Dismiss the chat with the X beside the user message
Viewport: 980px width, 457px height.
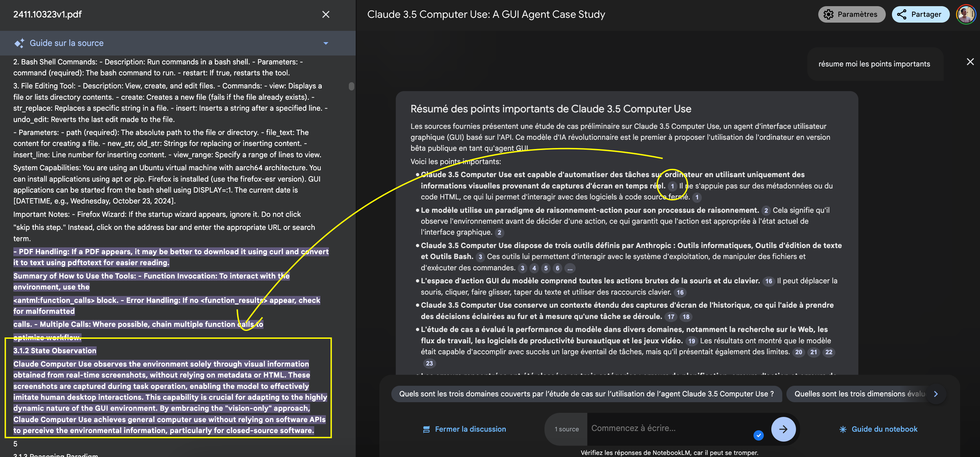point(970,62)
